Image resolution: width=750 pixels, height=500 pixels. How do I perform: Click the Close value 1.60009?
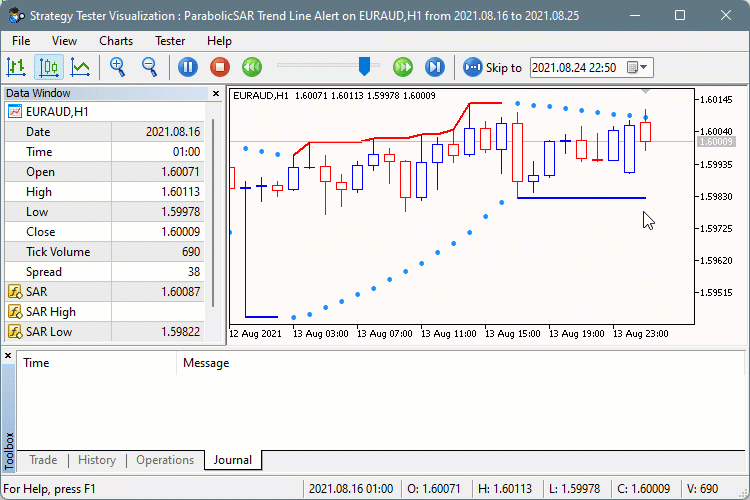[x=180, y=232]
